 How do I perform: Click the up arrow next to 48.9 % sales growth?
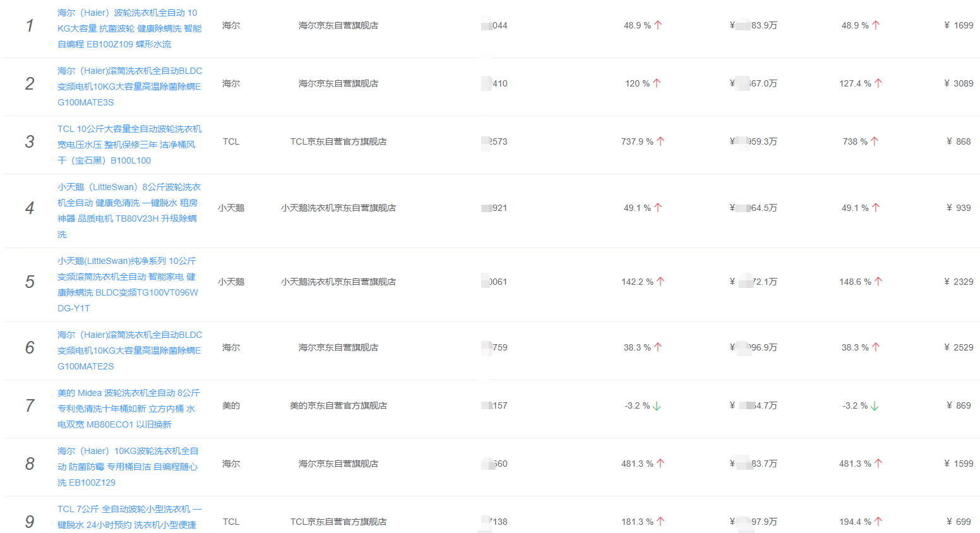pos(658,25)
